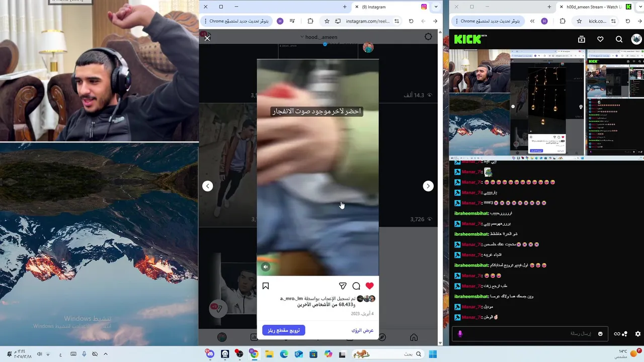
Task: Open Chrome extensions in Kick window
Action: pyautogui.click(x=562, y=21)
